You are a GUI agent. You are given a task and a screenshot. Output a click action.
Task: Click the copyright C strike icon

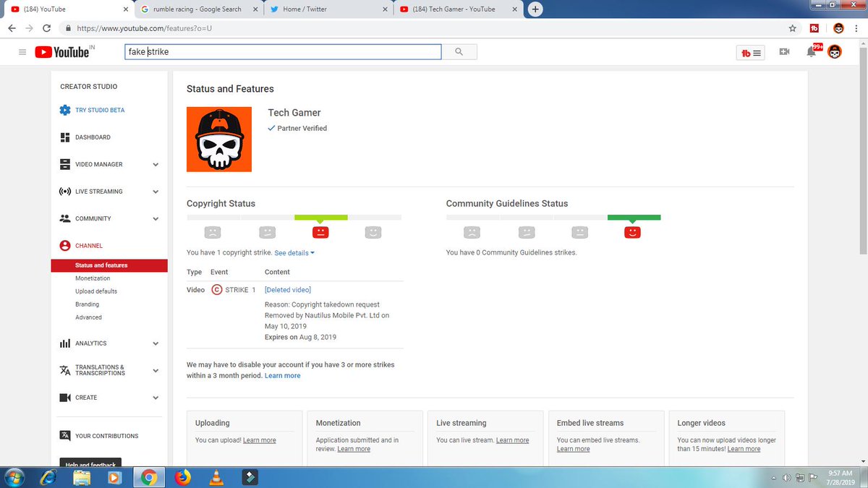[217, 290]
